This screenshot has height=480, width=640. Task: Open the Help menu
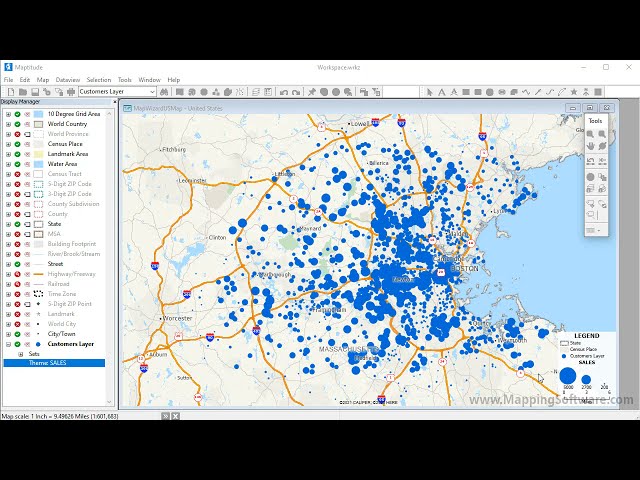(x=173, y=80)
